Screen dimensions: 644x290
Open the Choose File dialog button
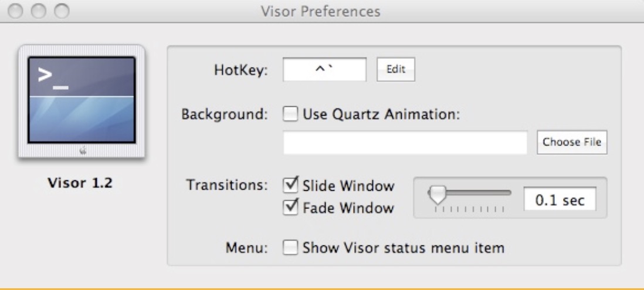point(572,142)
